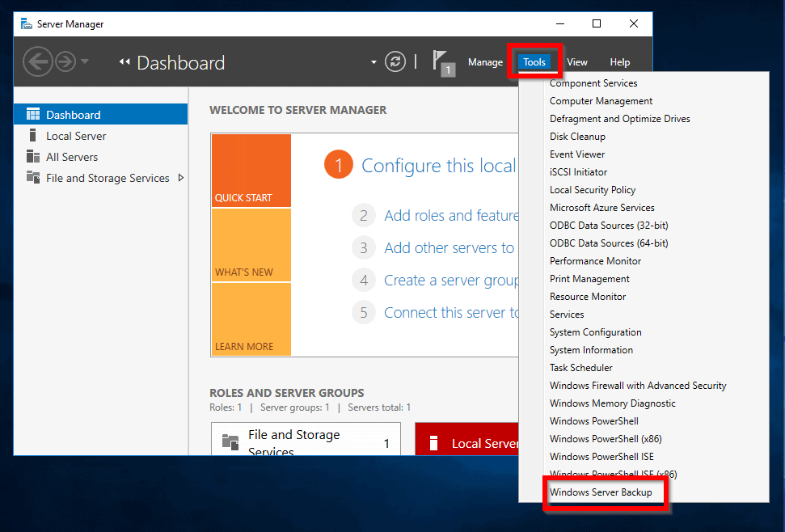Click the File and Storage Services sidebar icon
The width and height of the screenshot is (785, 532).
[33, 178]
